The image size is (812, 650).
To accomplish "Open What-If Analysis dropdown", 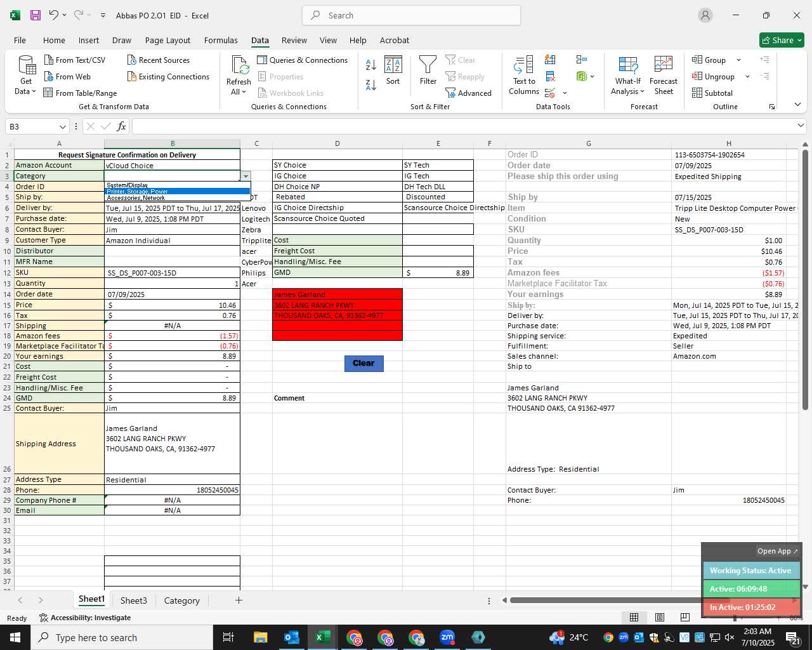I will pyautogui.click(x=628, y=76).
